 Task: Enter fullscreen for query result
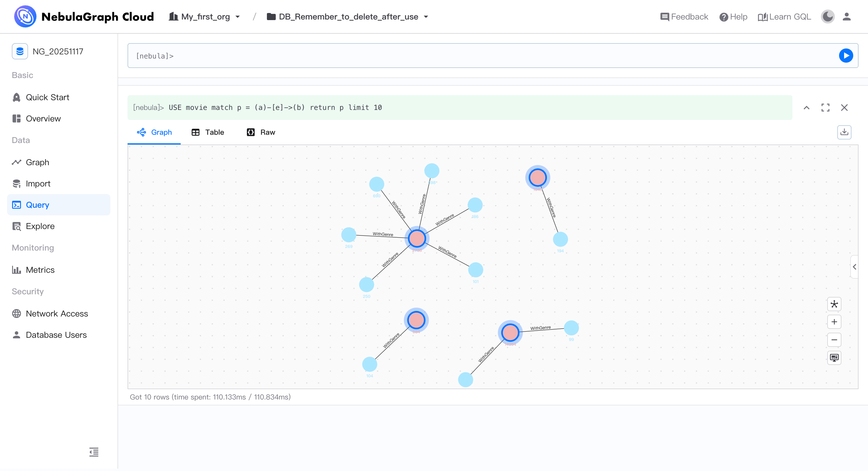pos(825,108)
